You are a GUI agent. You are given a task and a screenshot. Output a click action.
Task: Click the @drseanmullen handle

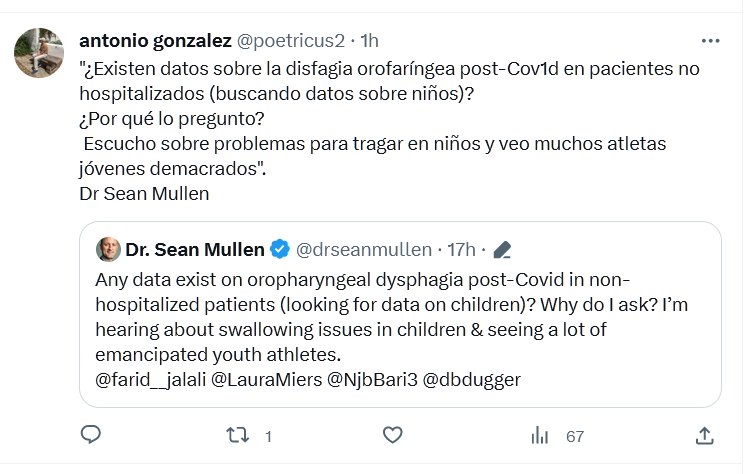pos(363,249)
